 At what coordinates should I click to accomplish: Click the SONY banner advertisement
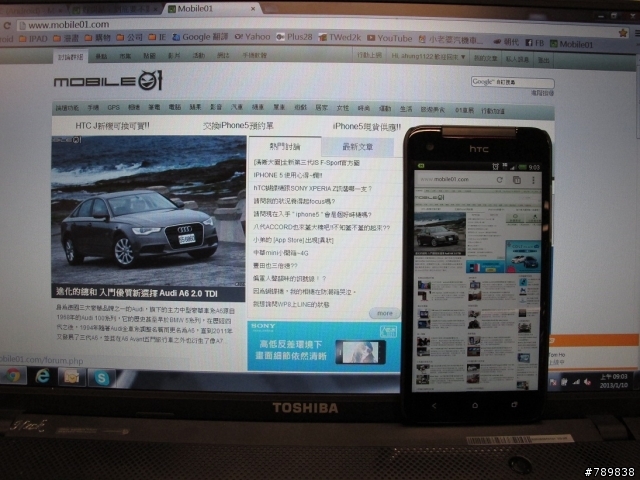(324, 346)
